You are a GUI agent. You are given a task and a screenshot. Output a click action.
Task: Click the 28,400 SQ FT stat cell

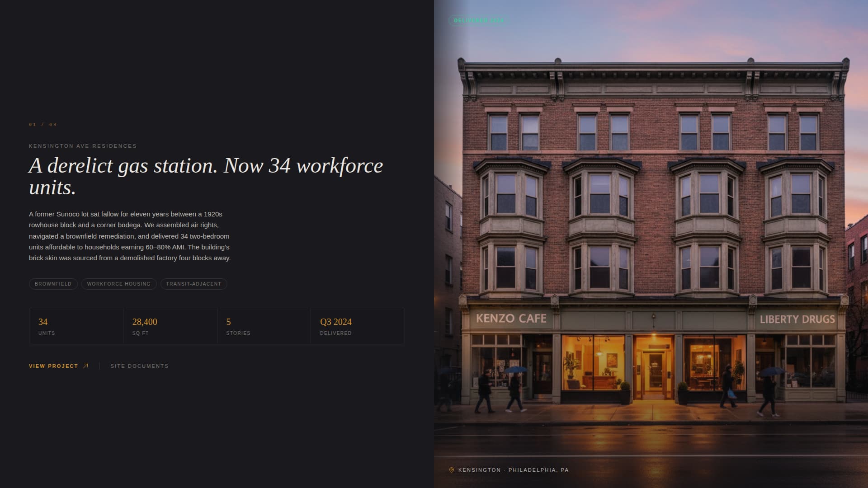[170, 326]
